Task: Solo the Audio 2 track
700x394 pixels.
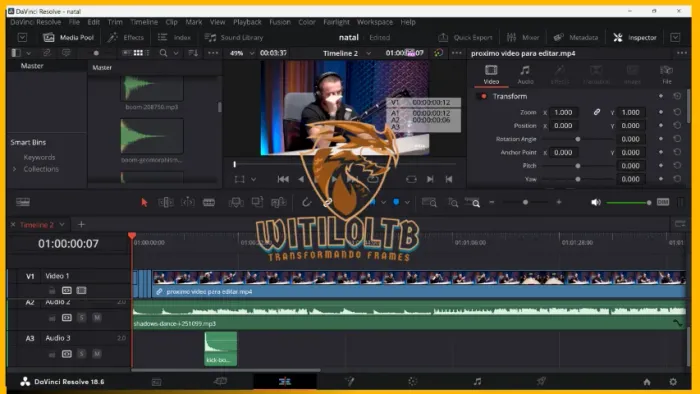Action: [x=81, y=317]
